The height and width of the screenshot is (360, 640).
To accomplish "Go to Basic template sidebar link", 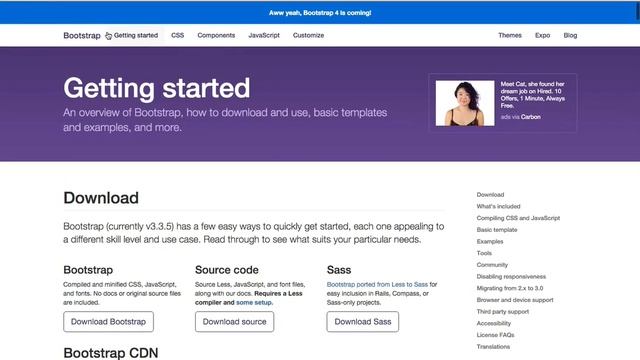I will 497,230.
